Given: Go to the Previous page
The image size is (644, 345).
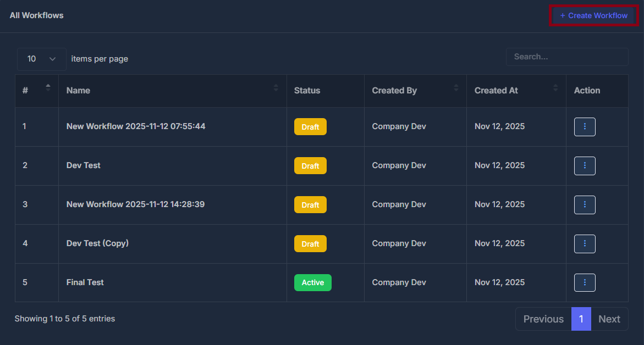Looking at the screenshot, I should (x=543, y=319).
